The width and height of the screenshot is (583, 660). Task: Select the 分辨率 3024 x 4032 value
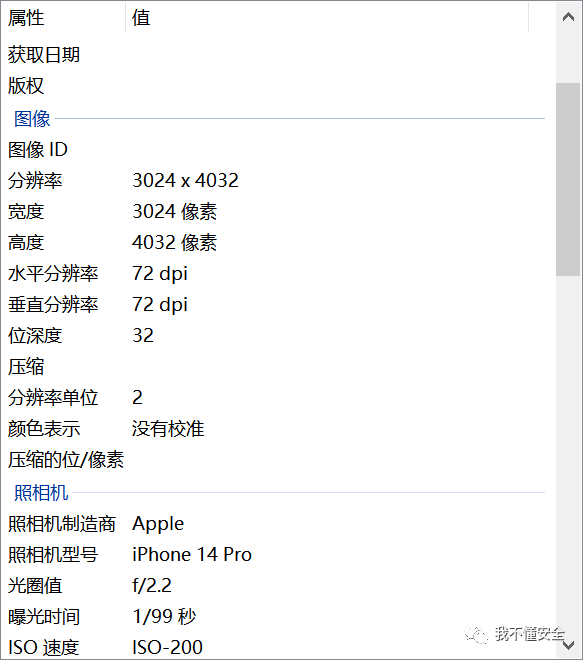pos(185,181)
